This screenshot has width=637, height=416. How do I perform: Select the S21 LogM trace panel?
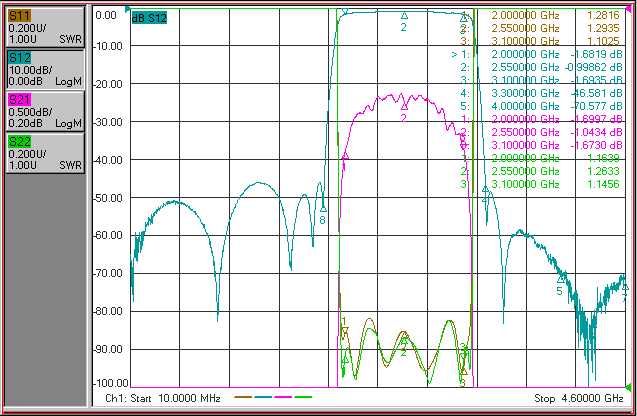pyautogui.click(x=45, y=111)
